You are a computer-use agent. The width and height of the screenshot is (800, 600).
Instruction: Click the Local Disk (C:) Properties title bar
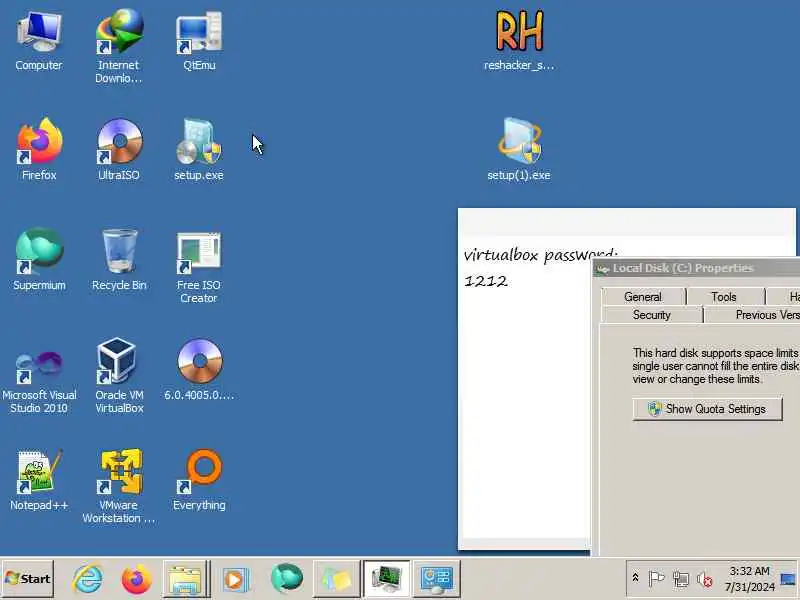[696, 268]
